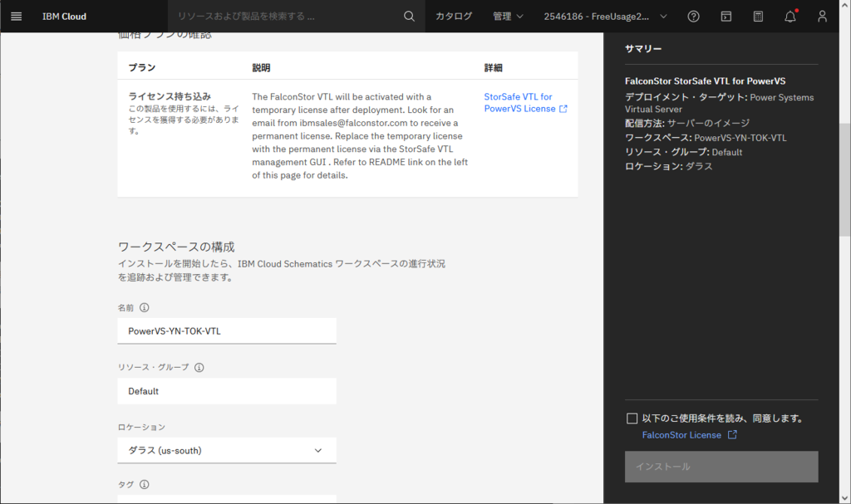
Task: Click the プラン column header
Action: (142, 67)
